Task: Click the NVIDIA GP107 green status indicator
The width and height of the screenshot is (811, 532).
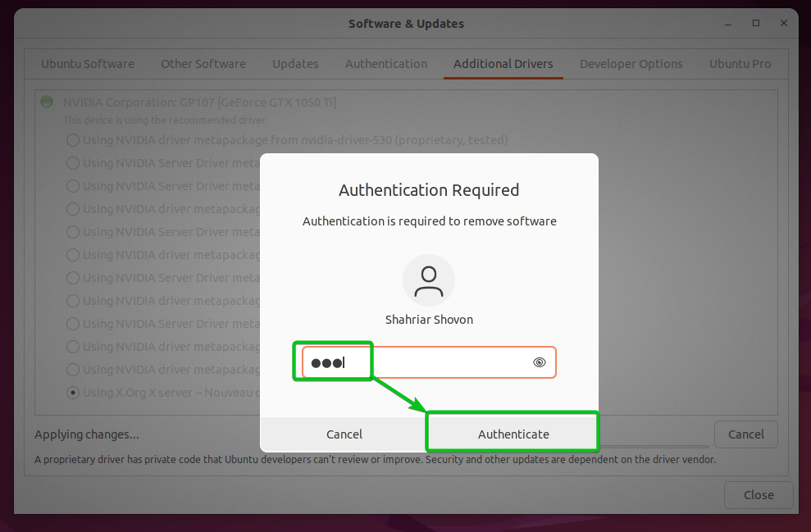Action: 47,102
